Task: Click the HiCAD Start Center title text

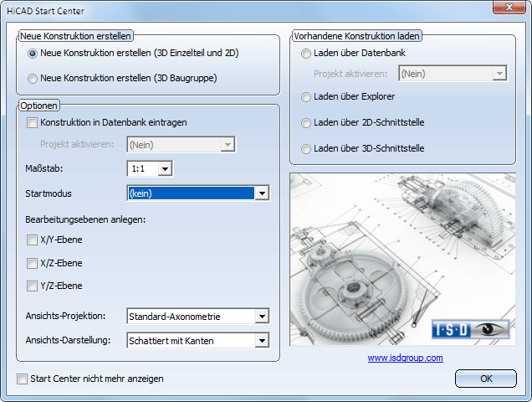Action: (45, 11)
